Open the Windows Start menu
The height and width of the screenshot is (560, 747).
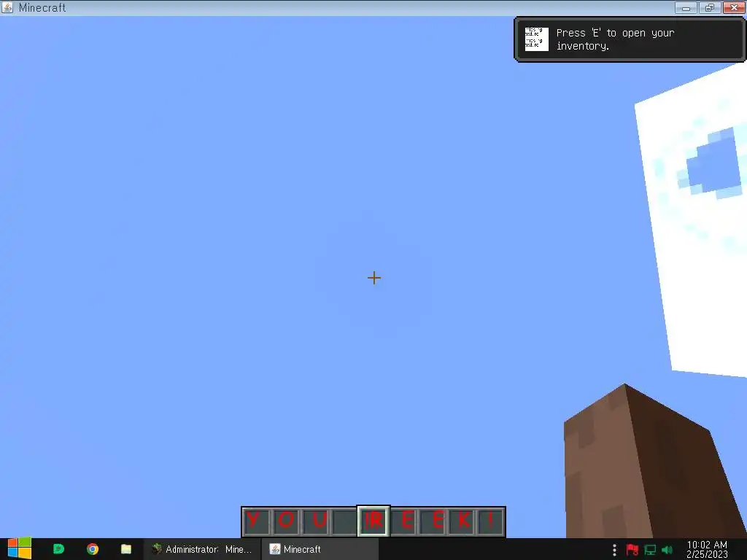(x=19, y=549)
